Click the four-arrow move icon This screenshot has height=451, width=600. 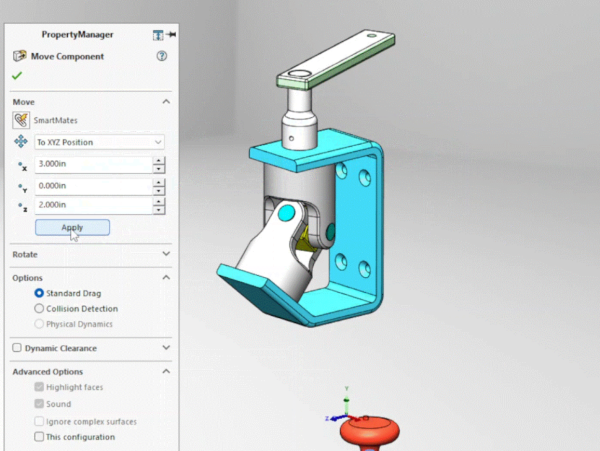pos(20,142)
